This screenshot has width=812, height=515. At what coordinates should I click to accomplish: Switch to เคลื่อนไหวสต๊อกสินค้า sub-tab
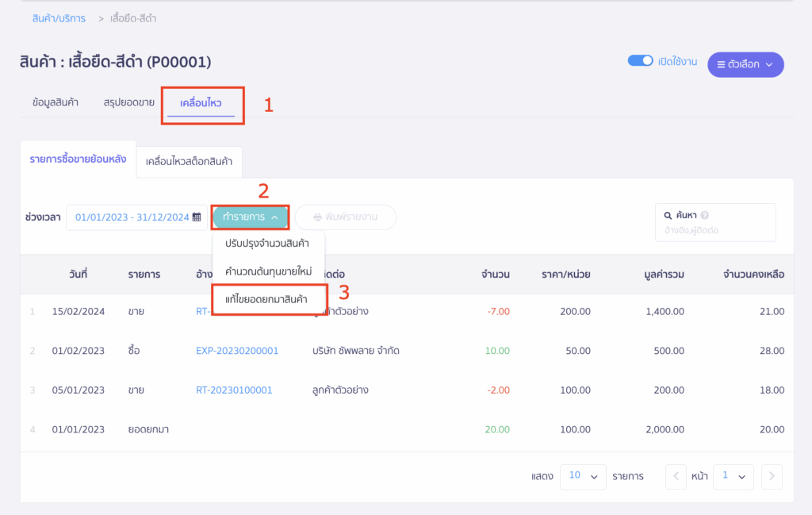(x=189, y=161)
